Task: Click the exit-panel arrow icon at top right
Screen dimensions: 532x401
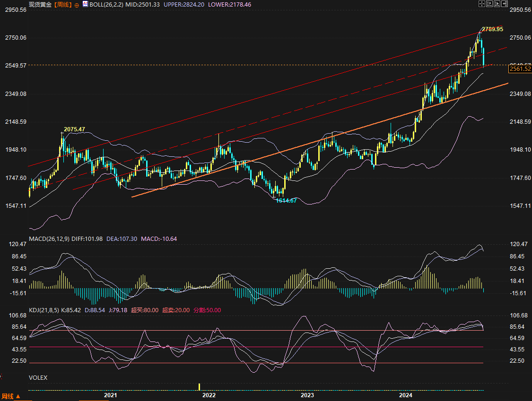Action: coord(505,4)
